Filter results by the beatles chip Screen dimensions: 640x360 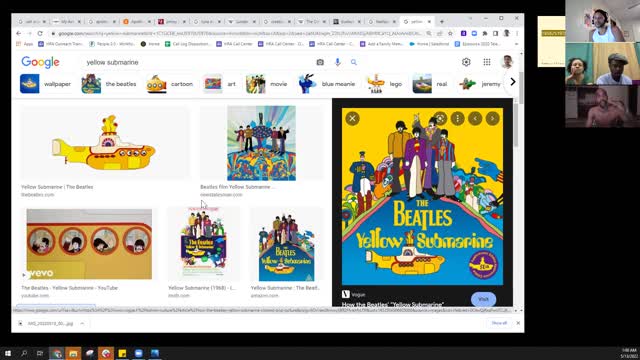[x=109, y=84]
